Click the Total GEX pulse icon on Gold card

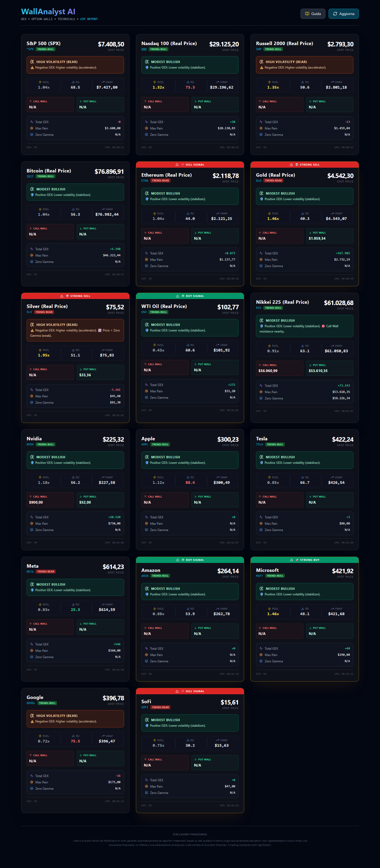pyautogui.click(x=261, y=253)
